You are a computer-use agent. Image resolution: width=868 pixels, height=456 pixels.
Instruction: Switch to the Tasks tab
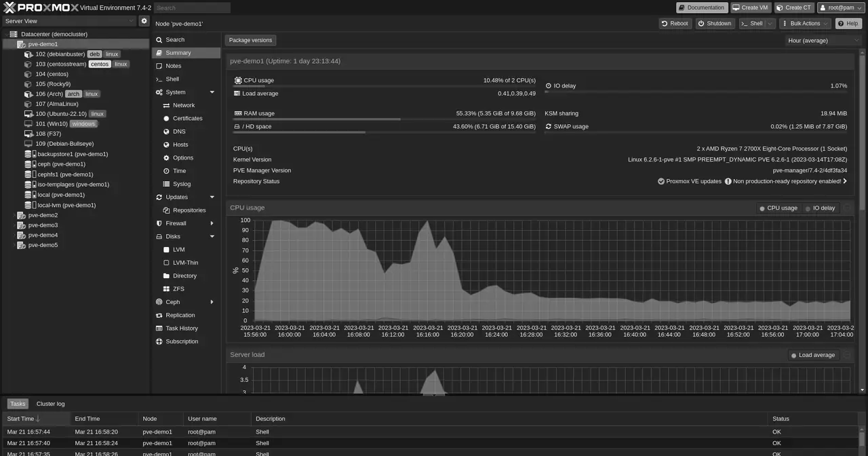(18, 404)
